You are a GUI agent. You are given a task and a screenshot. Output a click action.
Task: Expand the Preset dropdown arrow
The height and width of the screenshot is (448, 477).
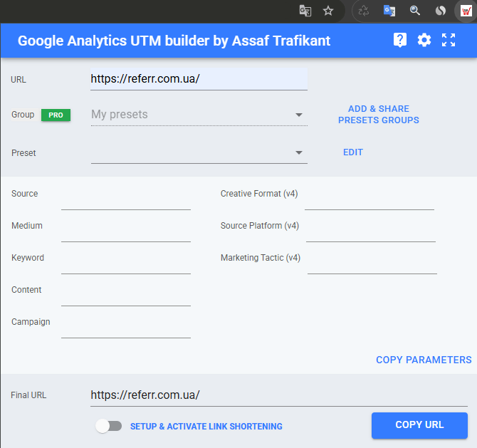click(299, 152)
